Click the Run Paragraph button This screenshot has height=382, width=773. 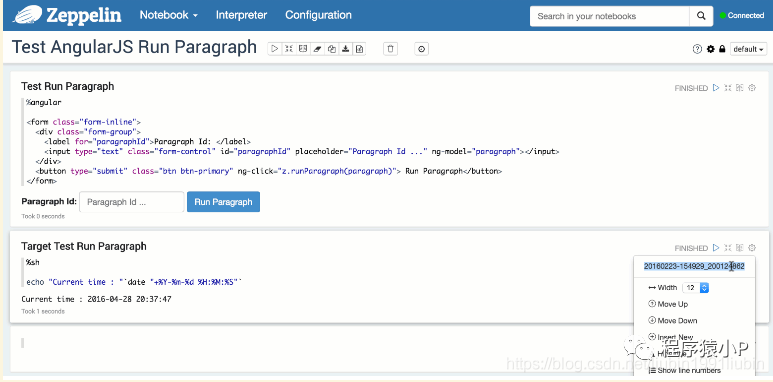(223, 202)
